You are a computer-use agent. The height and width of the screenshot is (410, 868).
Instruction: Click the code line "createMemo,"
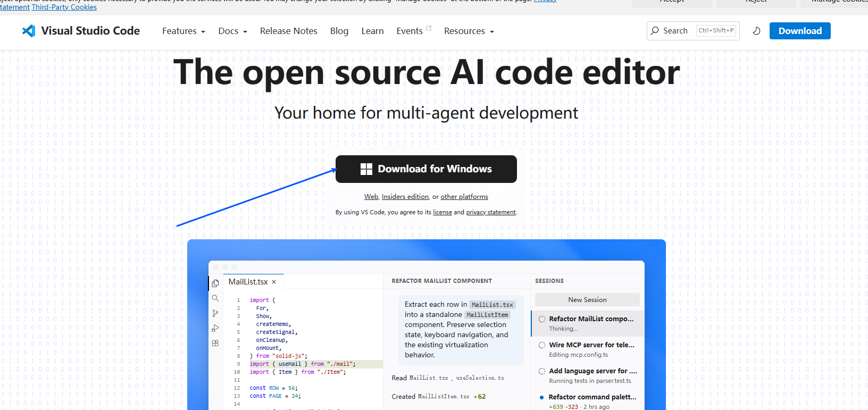click(273, 324)
